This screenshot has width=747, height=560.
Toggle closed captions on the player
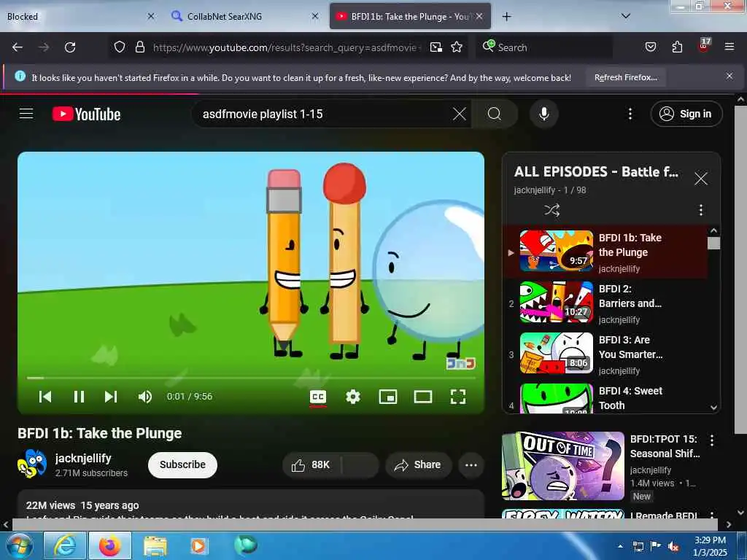[318, 397]
